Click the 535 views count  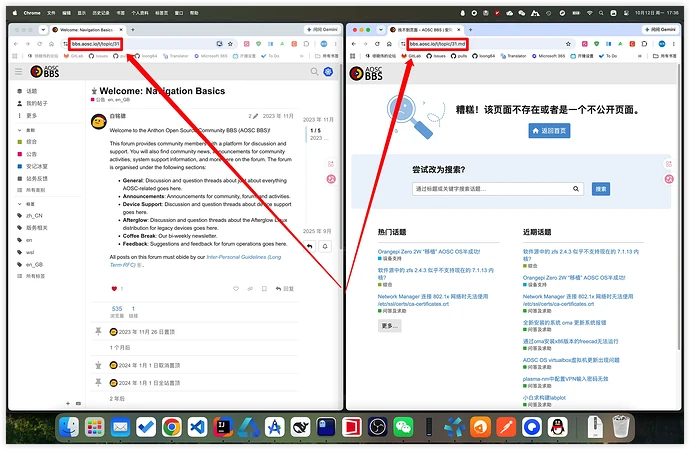[117, 311]
